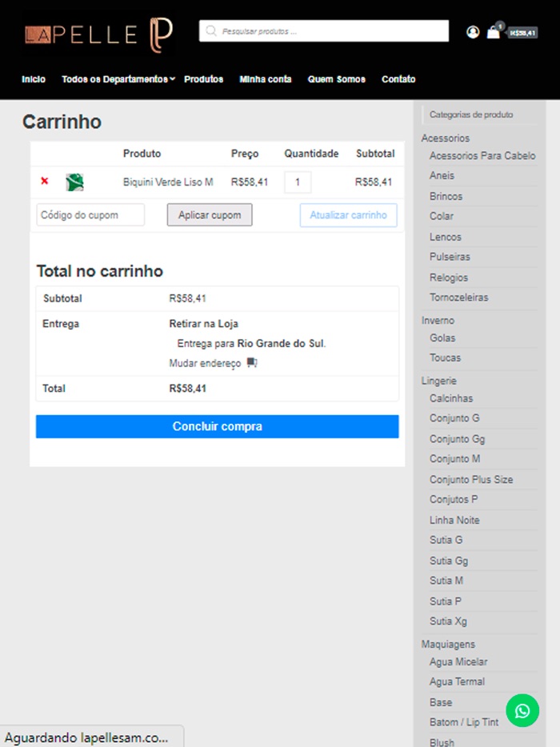Open the Sutia Xg category
This screenshot has height=747, width=560.
[448, 621]
